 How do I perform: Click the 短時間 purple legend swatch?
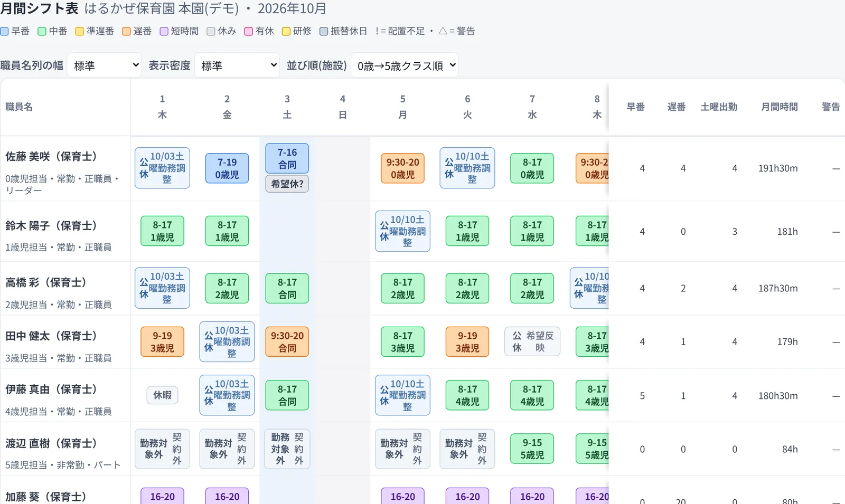164,31
